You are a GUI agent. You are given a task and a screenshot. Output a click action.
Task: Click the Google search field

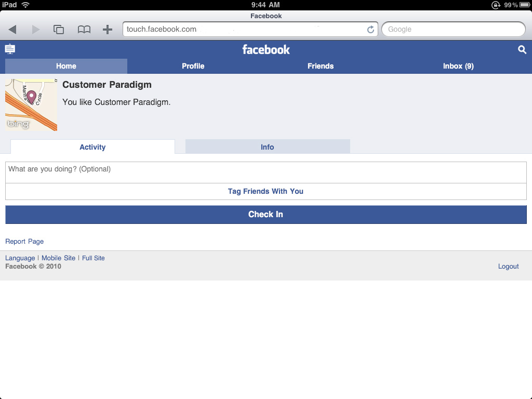pos(453,29)
